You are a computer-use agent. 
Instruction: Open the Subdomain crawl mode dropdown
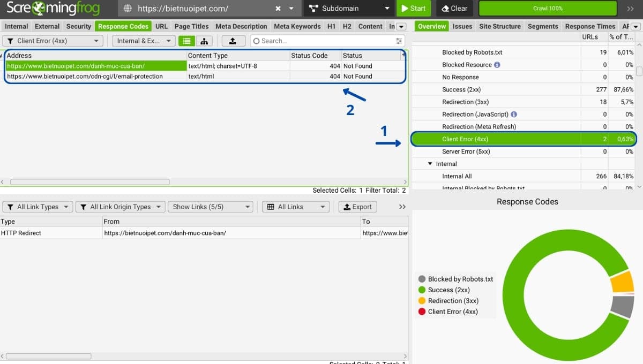point(349,9)
